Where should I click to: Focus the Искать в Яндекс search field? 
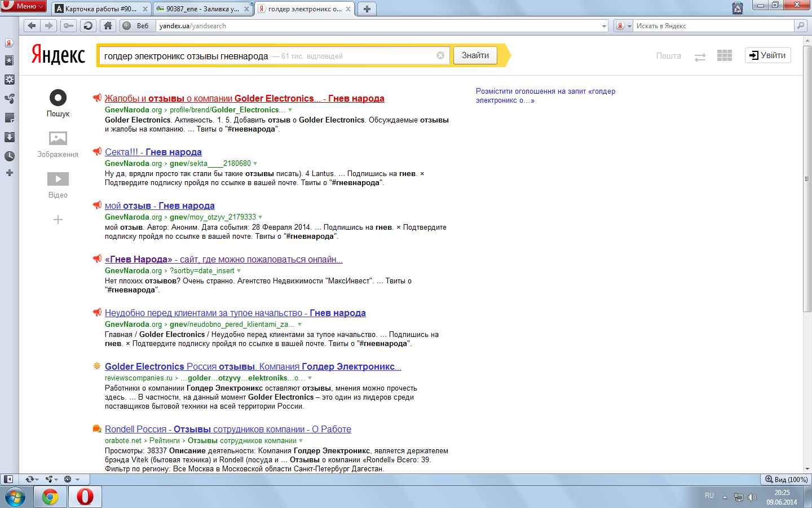click(713, 26)
